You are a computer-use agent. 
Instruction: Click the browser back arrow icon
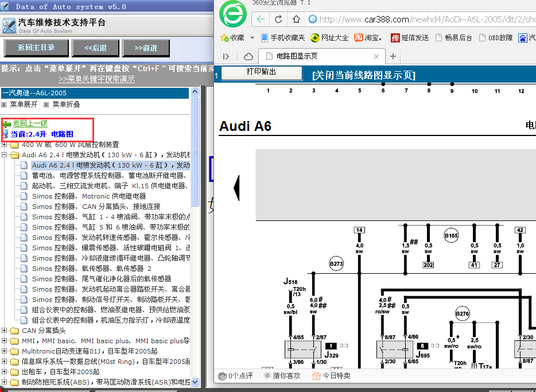(261, 19)
